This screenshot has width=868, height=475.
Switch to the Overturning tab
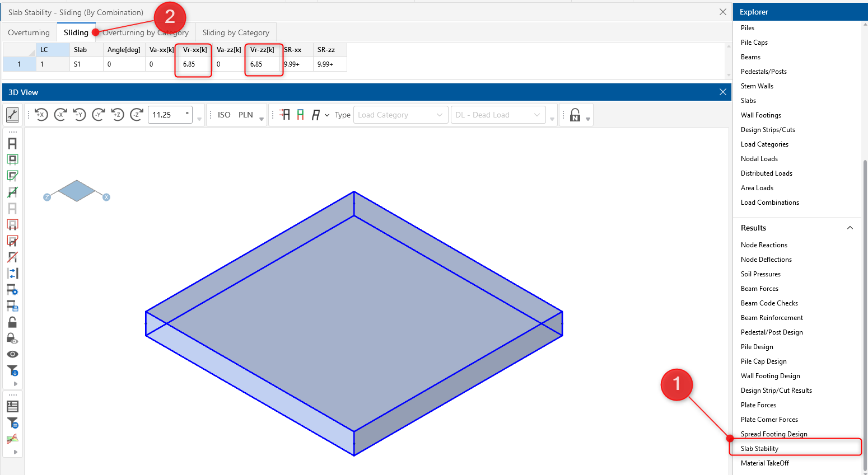pos(28,32)
